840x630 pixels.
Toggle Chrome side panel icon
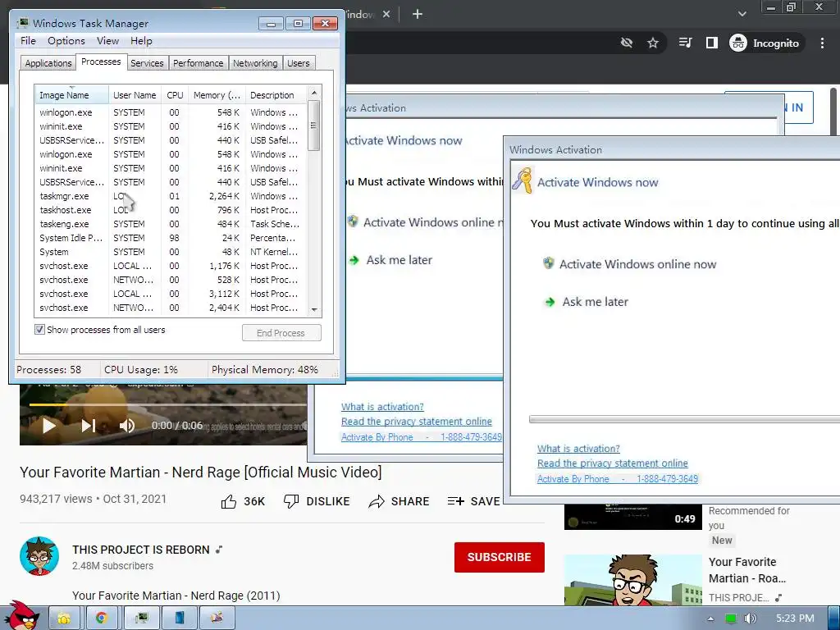pos(711,43)
